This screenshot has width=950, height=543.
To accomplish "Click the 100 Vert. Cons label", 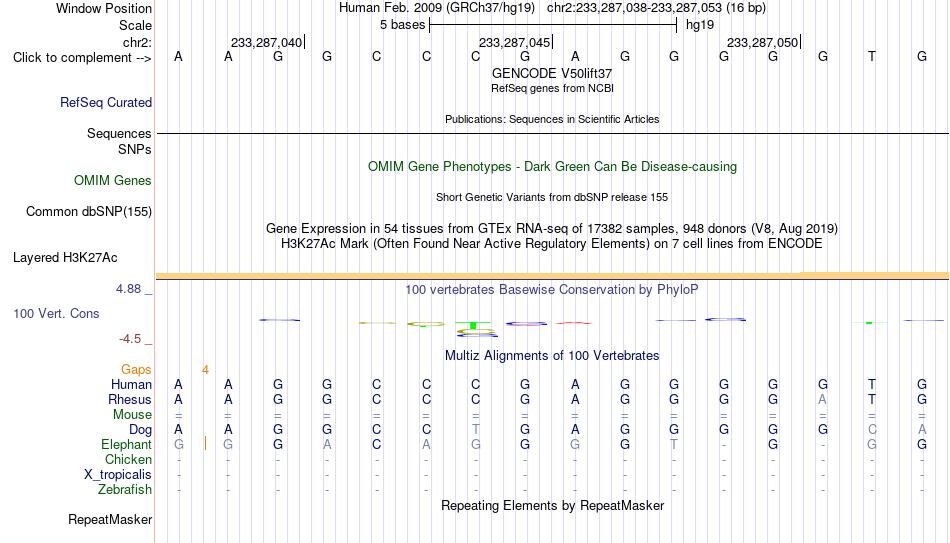I will pos(56,313).
